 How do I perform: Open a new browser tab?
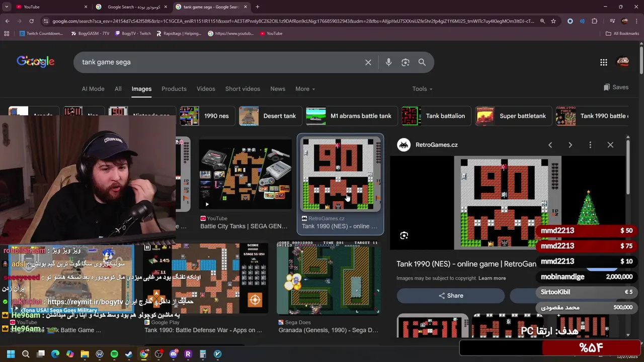(258, 7)
